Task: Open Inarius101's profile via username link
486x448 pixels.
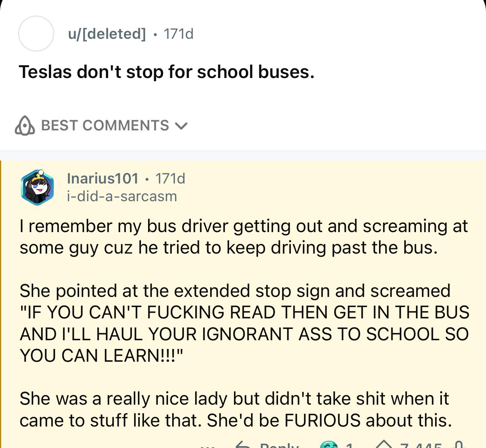Action: pyautogui.click(x=102, y=179)
